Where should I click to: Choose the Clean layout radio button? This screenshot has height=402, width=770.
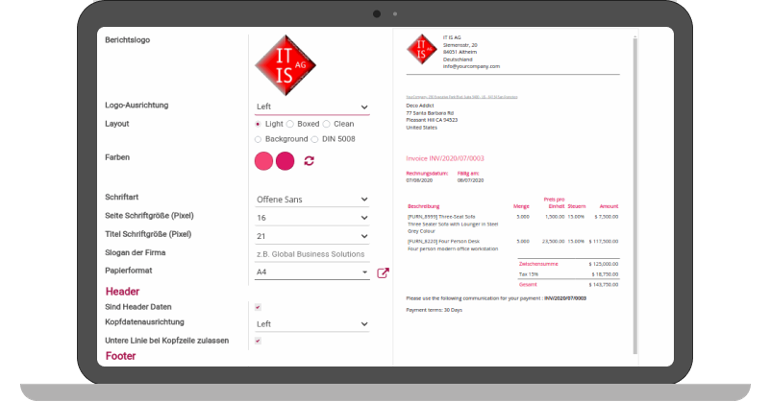[326, 124]
